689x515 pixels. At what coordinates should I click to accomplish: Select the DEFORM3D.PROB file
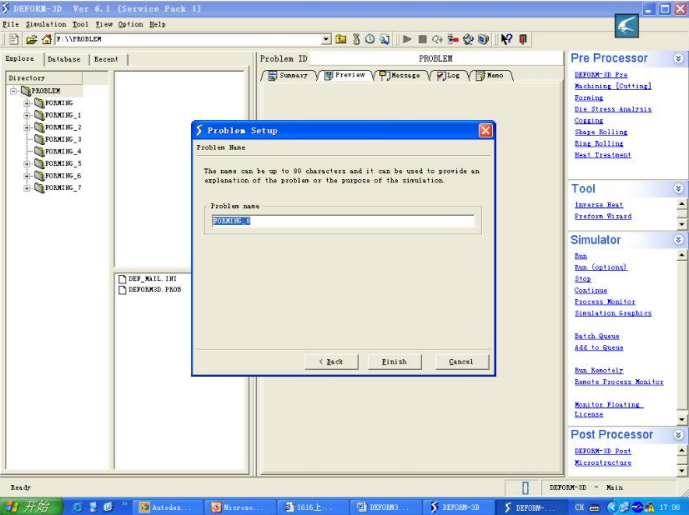coord(150,290)
